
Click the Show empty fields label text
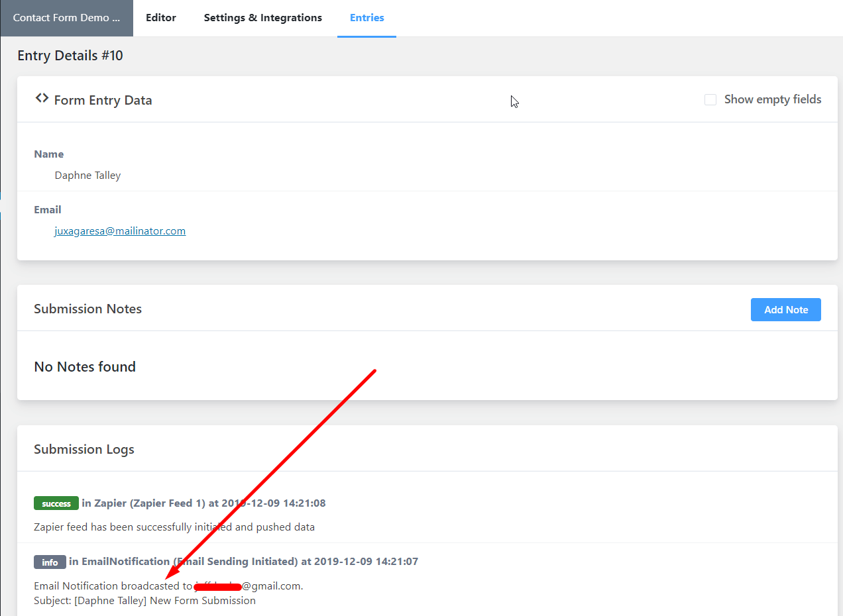click(772, 99)
